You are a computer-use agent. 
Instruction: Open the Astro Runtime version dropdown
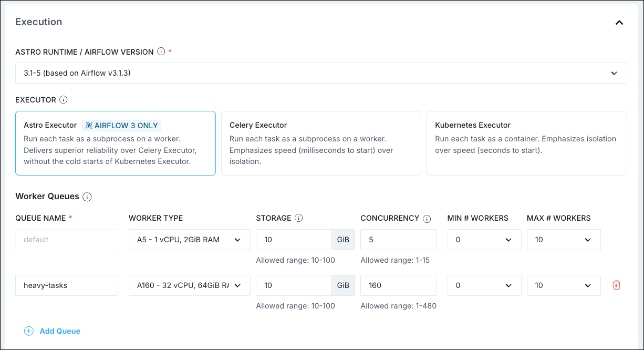point(321,73)
